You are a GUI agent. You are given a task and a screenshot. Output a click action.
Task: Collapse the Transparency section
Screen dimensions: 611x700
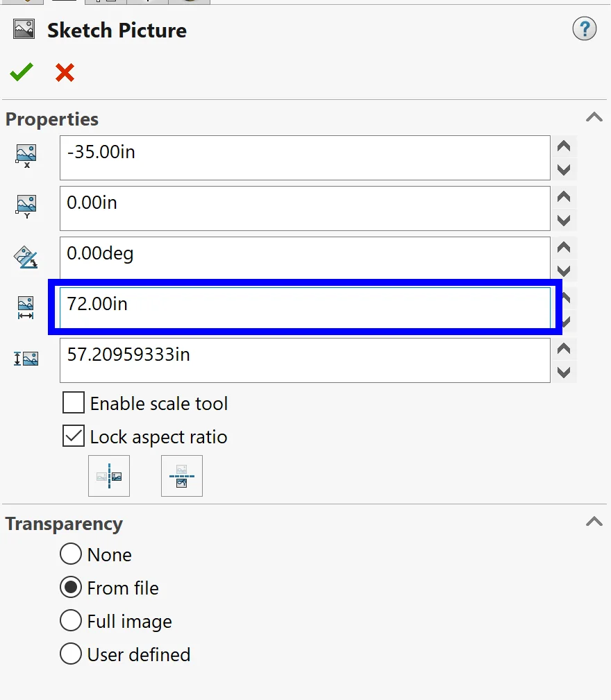[594, 522]
